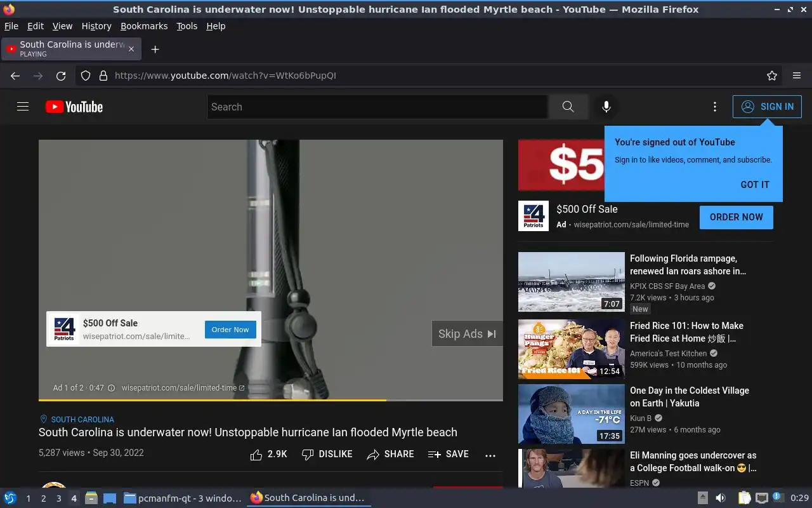Image resolution: width=812 pixels, height=508 pixels.
Task: Visit wisepatriot.com link under video ad
Action: coord(183,388)
